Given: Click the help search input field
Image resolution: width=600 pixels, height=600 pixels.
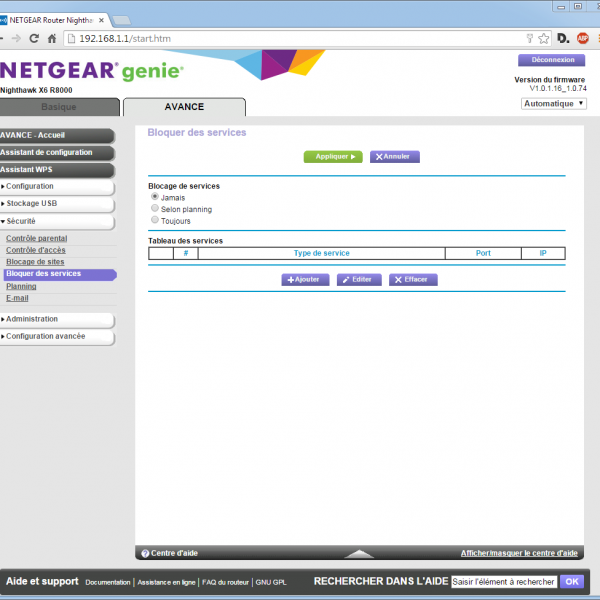Looking at the screenshot, I should 503,581.
